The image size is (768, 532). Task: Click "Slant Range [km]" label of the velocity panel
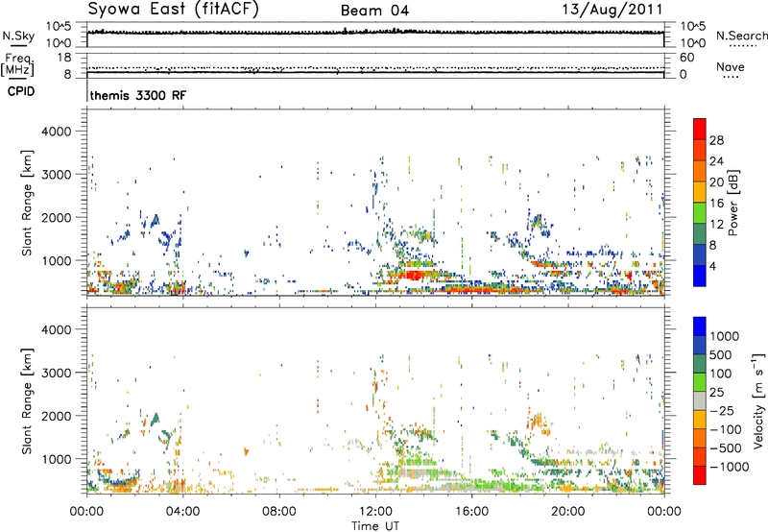pyautogui.click(x=27, y=400)
